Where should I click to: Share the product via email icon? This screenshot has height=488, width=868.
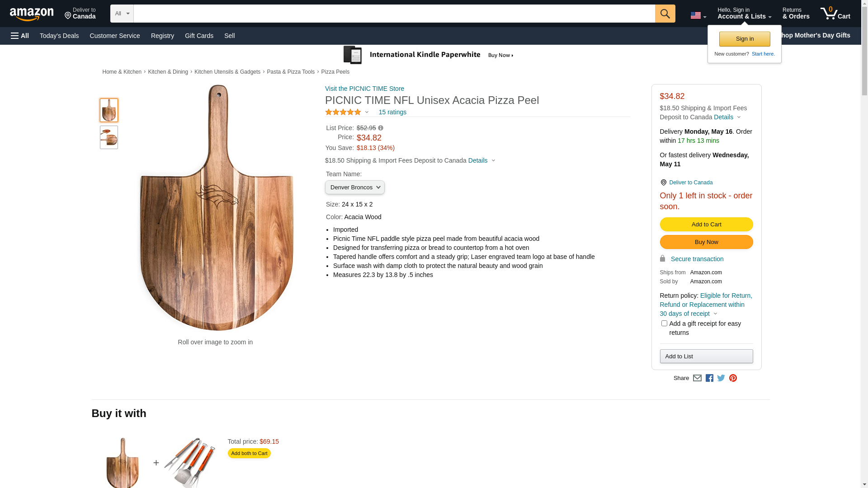[x=697, y=378]
